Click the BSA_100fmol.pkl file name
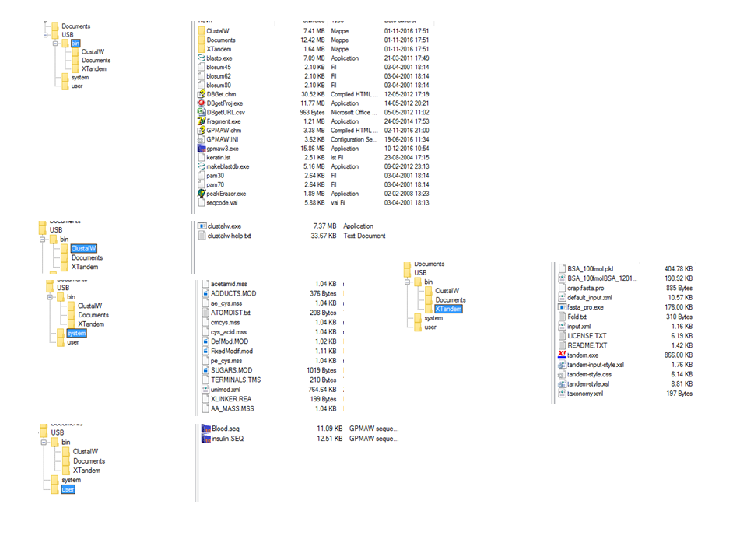The width and height of the screenshot is (747, 560). [591, 268]
